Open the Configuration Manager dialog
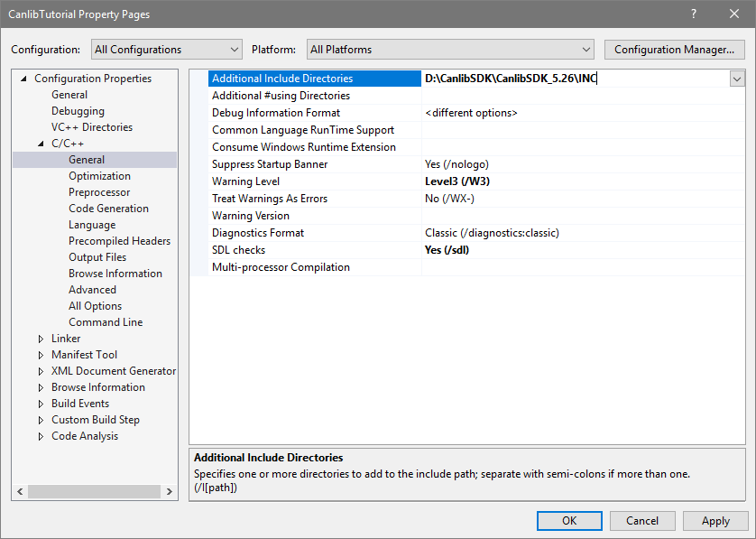Image resolution: width=756 pixels, height=539 pixels. click(x=674, y=49)
